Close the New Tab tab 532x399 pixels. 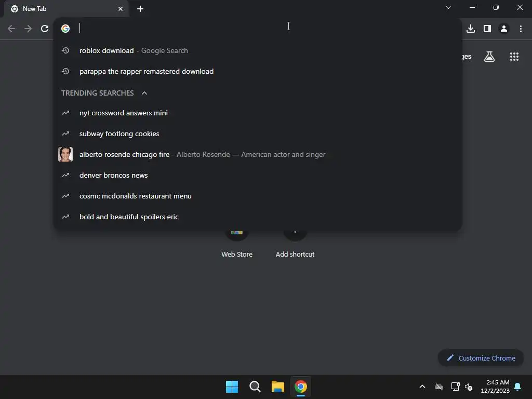[121, 9]
